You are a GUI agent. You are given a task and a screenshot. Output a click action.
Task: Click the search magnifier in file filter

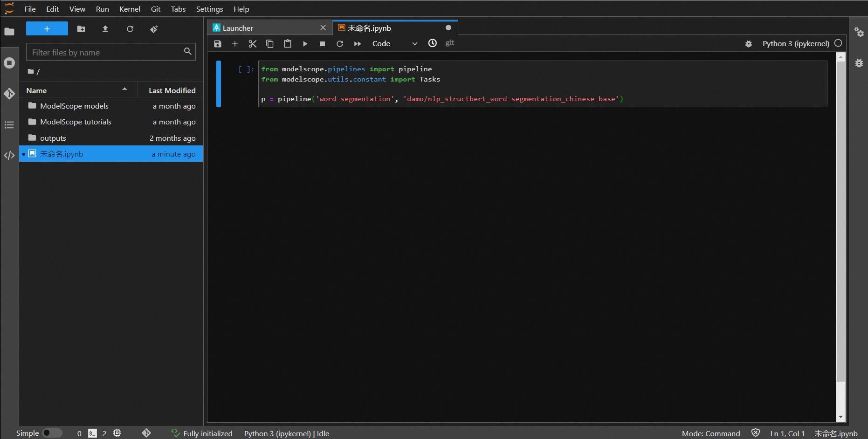(187, 51)
